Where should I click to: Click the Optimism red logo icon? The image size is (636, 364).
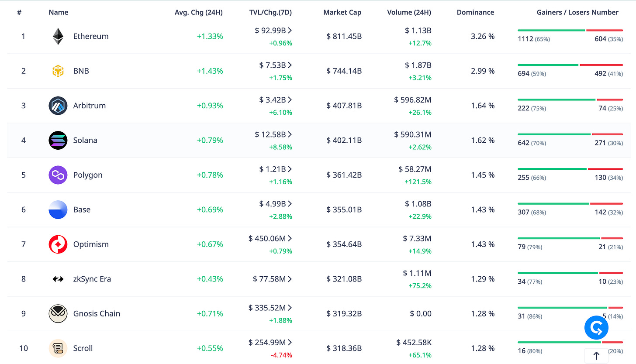[x=58, y=244]
